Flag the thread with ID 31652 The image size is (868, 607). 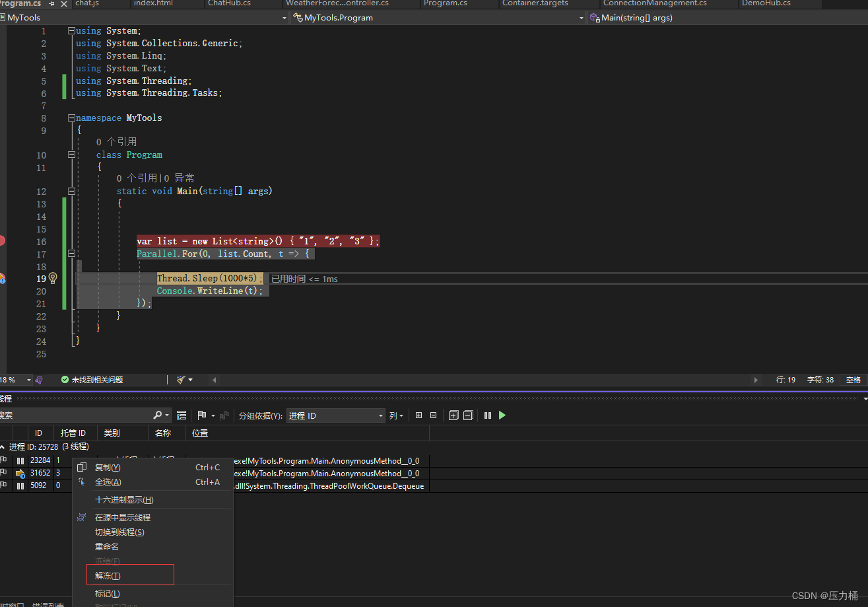(3, 473)
